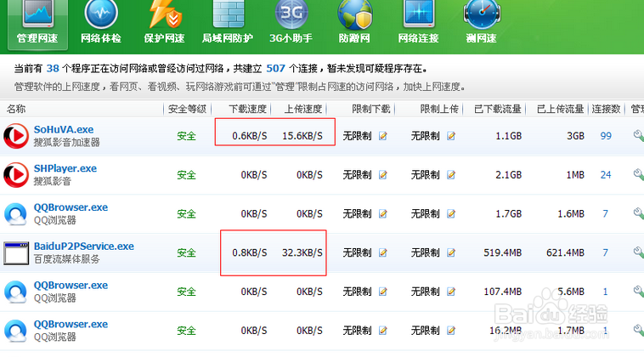Image resolution: width=644 pixels, height=357 pixels.
Task: Click the 507 connection count number
Action: 275,68
